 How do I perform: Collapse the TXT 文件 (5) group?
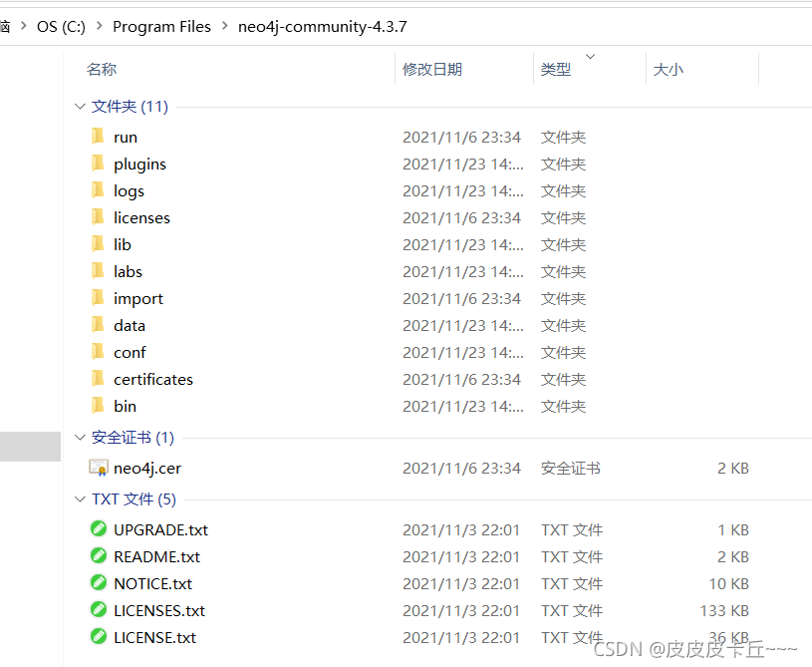click(x=80, y=500)
